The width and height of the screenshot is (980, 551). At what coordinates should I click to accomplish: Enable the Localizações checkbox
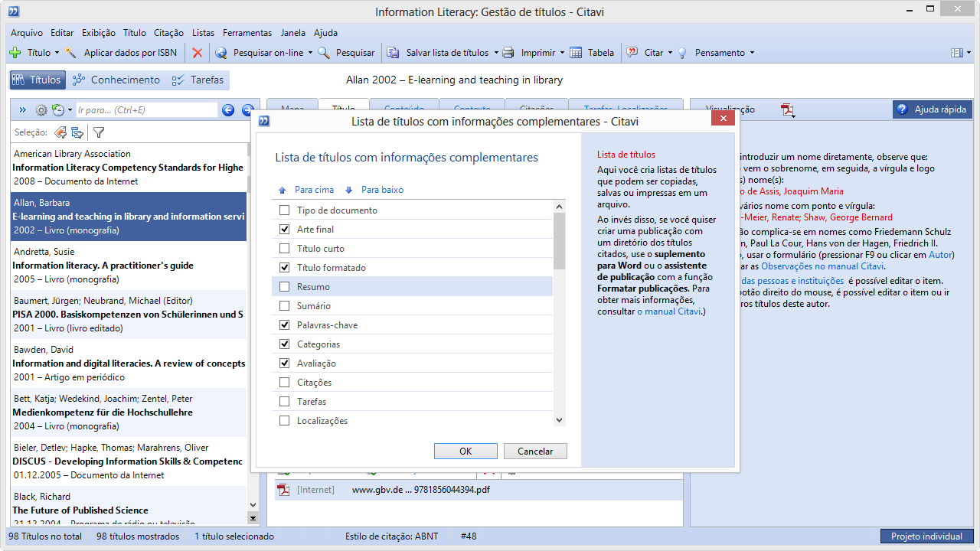click(x=285, y=421)
